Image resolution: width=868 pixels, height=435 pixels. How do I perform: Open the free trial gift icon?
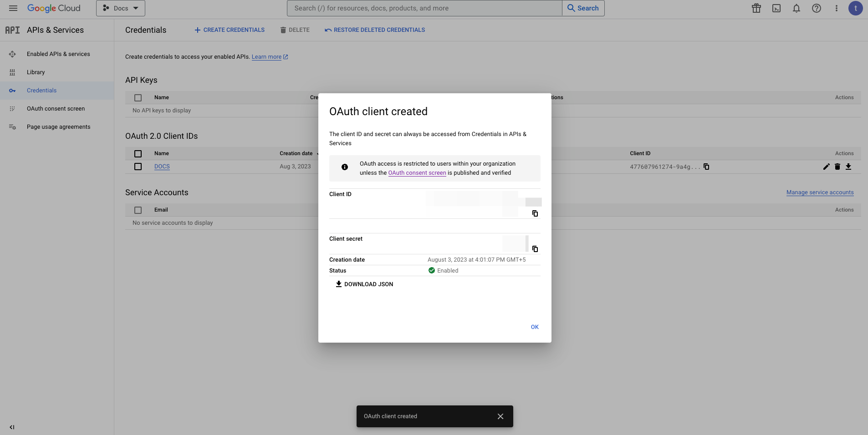(756, 8)
